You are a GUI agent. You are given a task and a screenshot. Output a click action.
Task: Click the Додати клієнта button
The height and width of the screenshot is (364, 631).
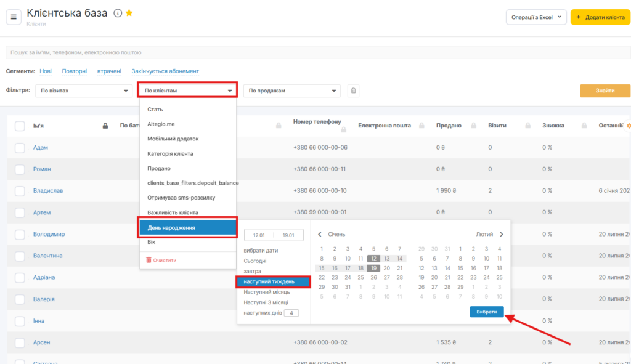(x=600, y=18)
